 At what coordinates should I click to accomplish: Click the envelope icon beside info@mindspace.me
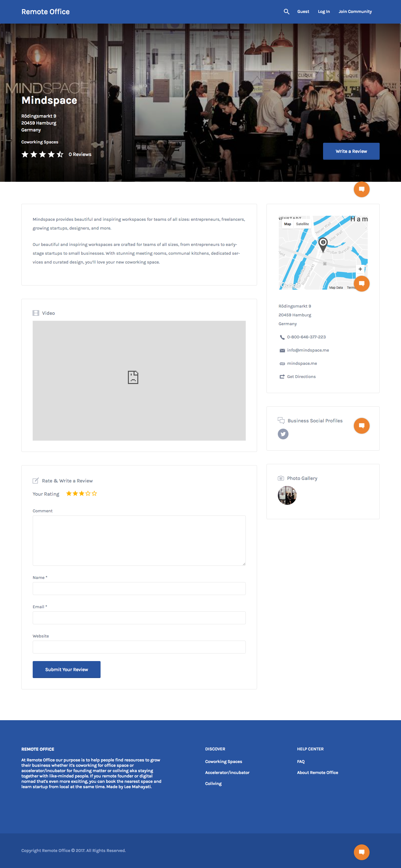pos(282,350)
